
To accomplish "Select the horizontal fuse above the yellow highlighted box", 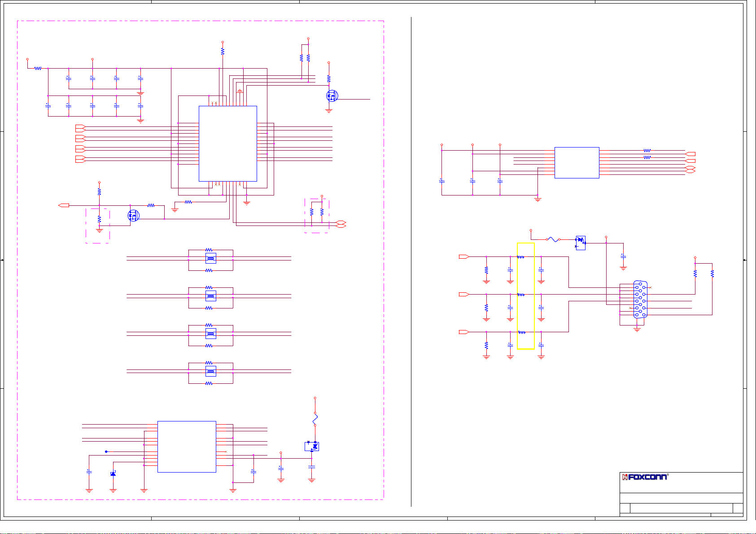I will coord(554,240).
